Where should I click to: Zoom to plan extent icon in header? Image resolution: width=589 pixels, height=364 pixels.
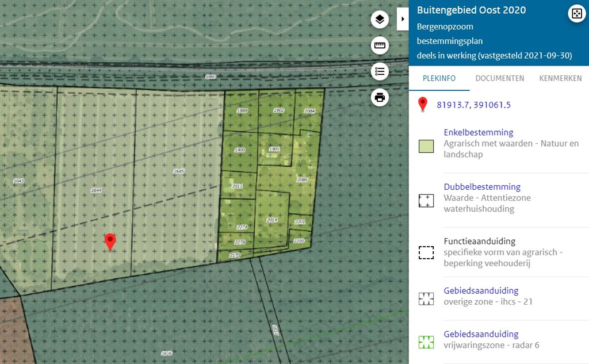coord(577,14)
